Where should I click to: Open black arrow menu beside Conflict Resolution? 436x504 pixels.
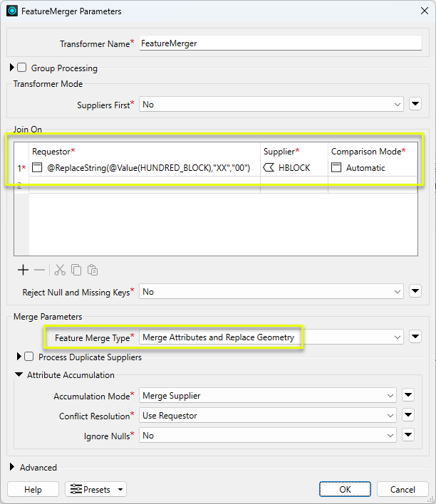click(408, 416)
